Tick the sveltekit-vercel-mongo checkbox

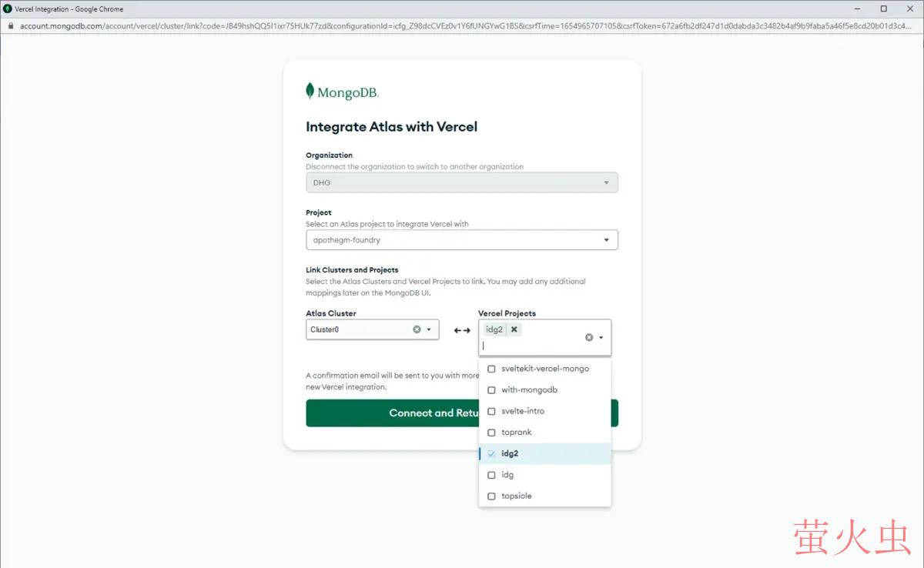pyautogui.click(x=491, y=369)
